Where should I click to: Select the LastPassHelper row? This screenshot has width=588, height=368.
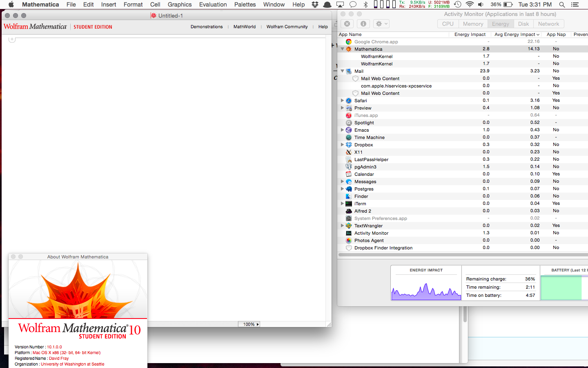463,159
